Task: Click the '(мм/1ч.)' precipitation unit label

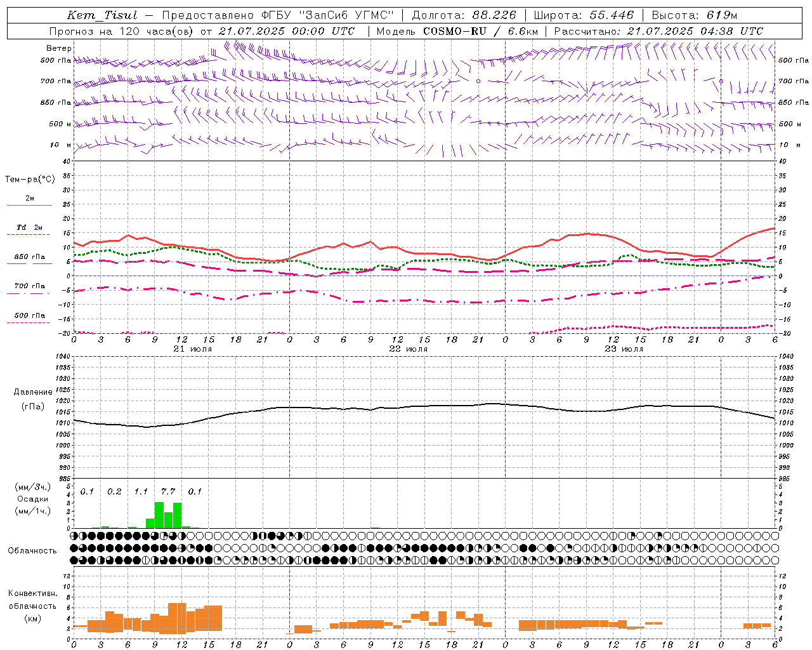Action: pyautogui.click(x=33, y=511)
